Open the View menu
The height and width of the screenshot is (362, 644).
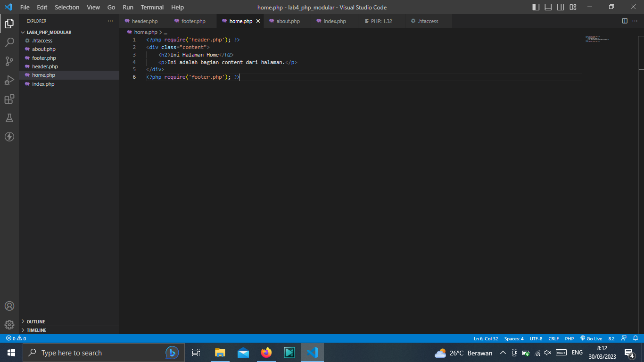pyautogui.click(x=93, y=7)
